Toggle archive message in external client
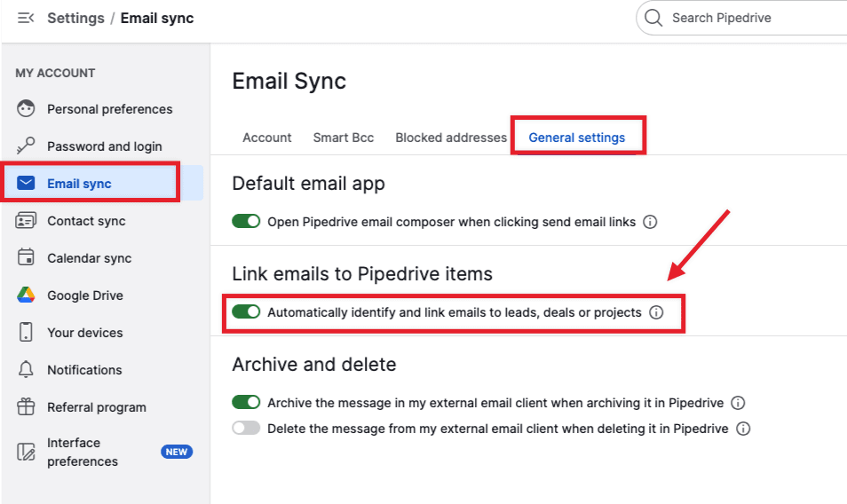This screenshot has width=847, height=504. [246, 403]
